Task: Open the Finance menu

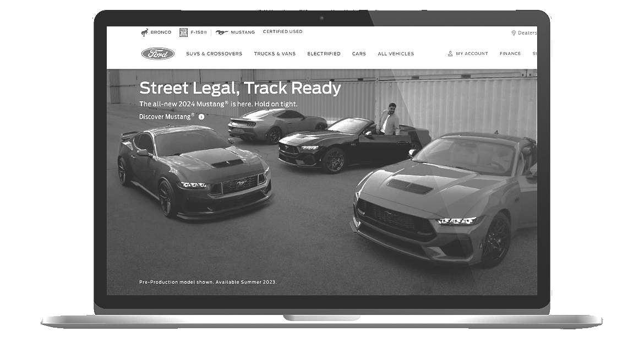Action: pos(510,54)
